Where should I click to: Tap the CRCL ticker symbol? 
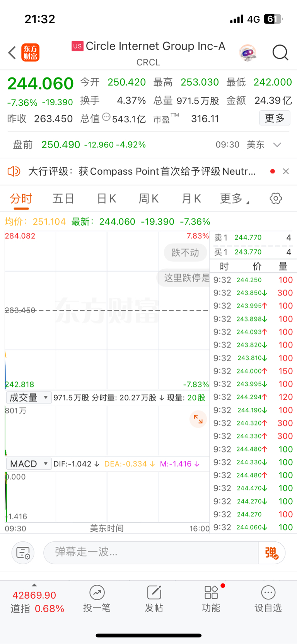point(148,62)
